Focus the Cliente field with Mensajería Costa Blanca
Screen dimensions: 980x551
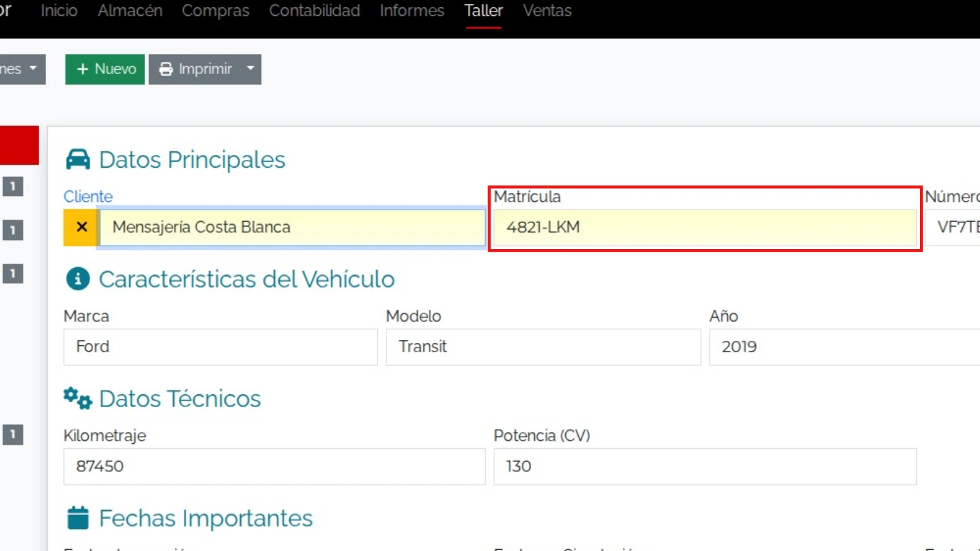(x=292, y=227)
